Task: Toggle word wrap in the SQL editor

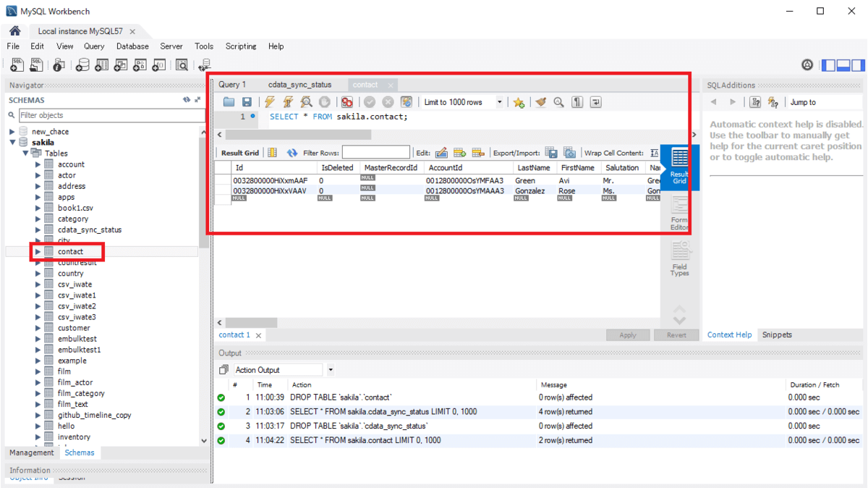Action: point(595,103)
